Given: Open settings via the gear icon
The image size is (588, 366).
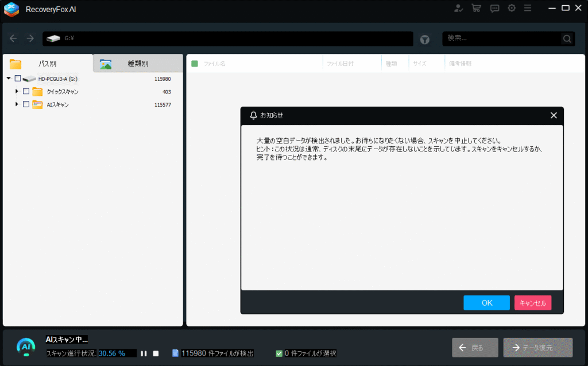Looking at the screenshot, I should [x=511, y=8].
